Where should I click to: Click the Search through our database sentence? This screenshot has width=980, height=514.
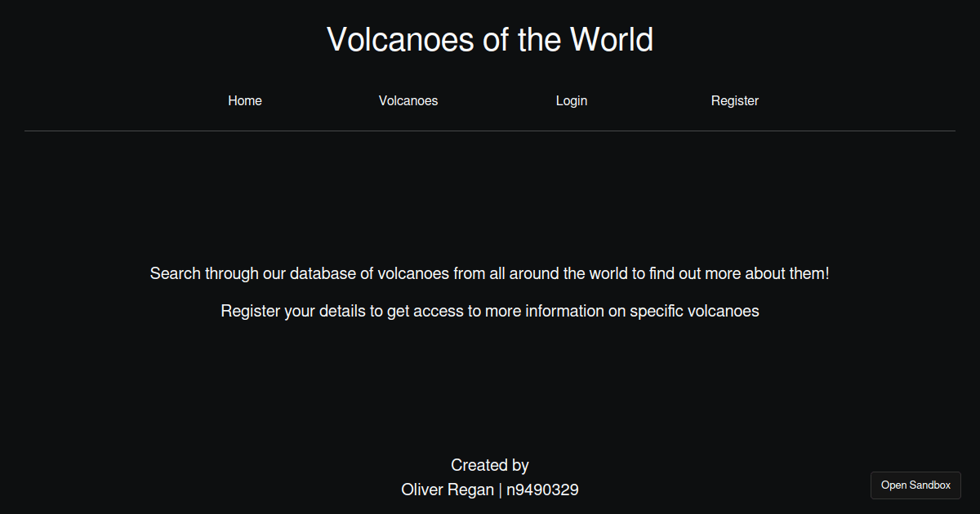(x=490, y=274)
